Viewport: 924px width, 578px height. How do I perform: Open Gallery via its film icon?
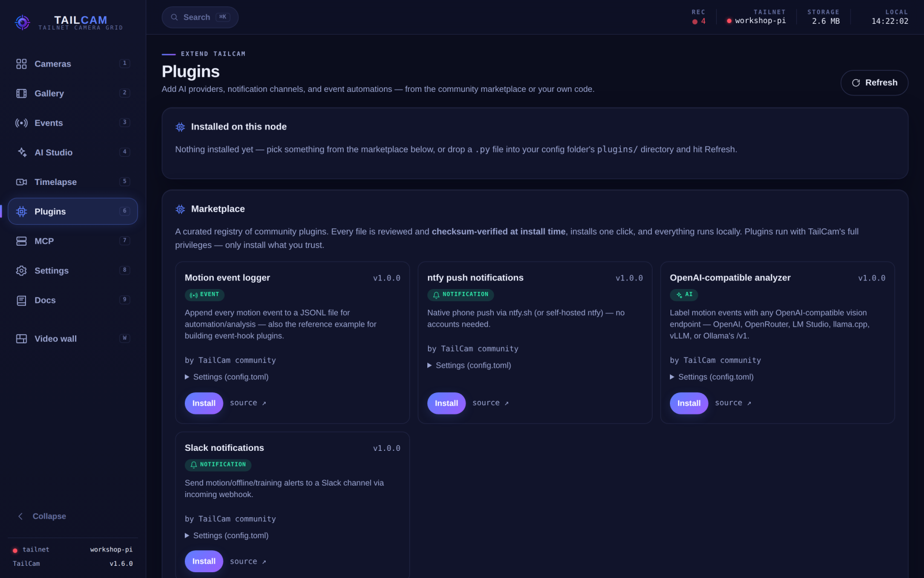click(x=21, y=93)
